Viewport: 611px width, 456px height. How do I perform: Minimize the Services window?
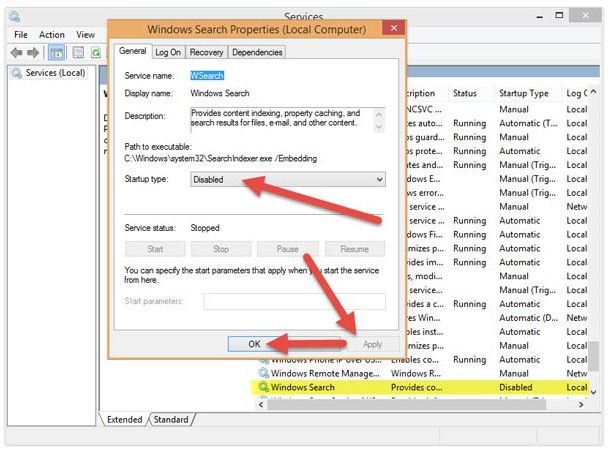point(540,17)
